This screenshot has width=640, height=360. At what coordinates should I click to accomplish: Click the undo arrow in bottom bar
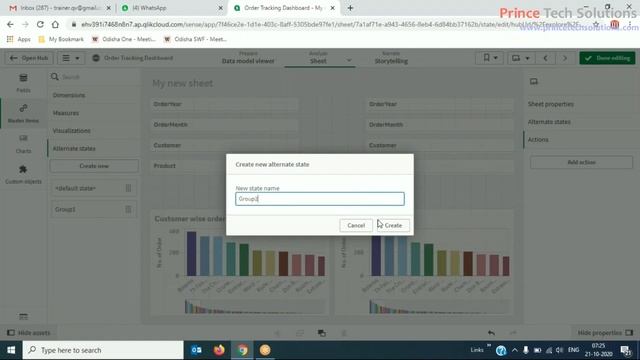pyautogui.click(x=491, y=333)
